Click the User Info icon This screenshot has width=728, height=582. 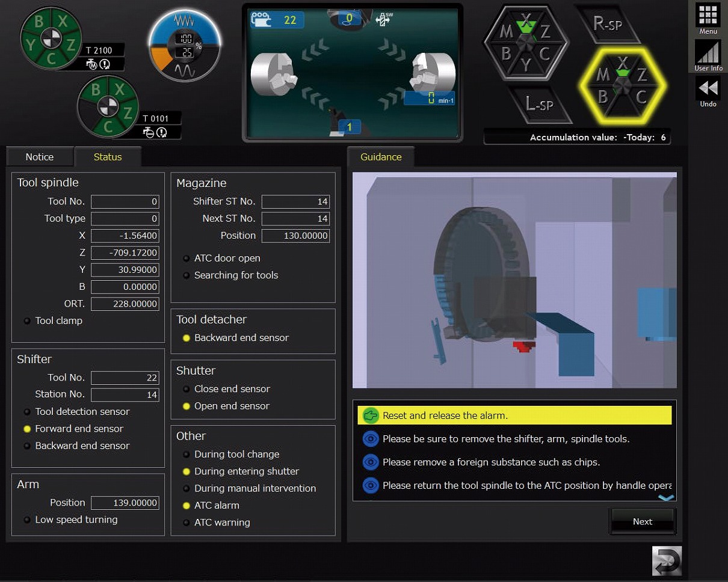point(708,55)
